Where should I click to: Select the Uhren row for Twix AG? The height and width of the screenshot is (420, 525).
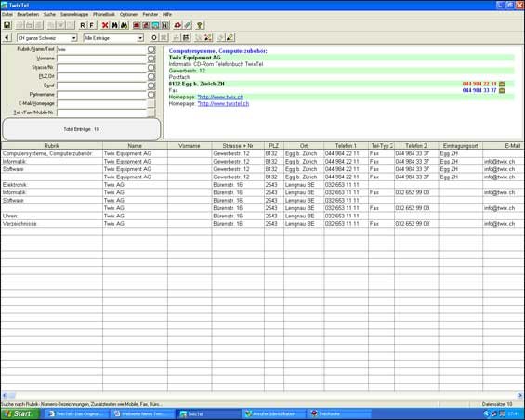(x=262, y=216)
